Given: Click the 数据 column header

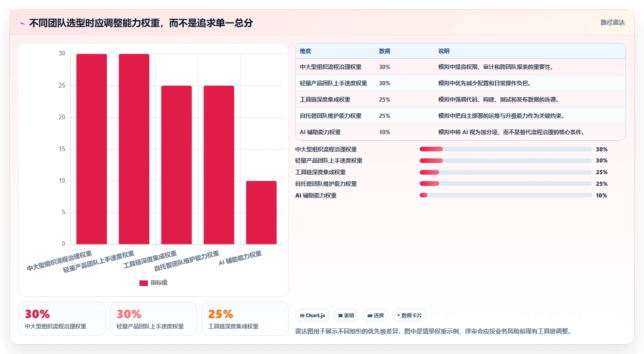Looking at the screenshot, I should tap(385, 51).
